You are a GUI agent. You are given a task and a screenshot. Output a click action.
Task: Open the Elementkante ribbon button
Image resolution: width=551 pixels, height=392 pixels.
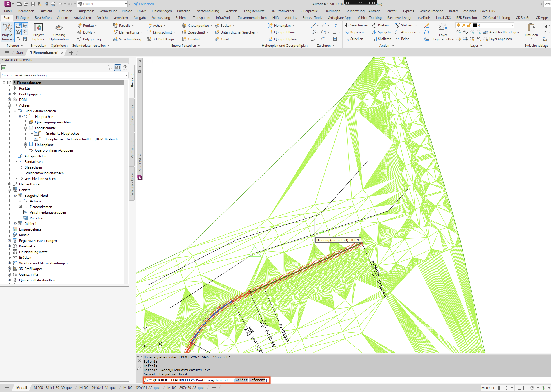[128, 32]
